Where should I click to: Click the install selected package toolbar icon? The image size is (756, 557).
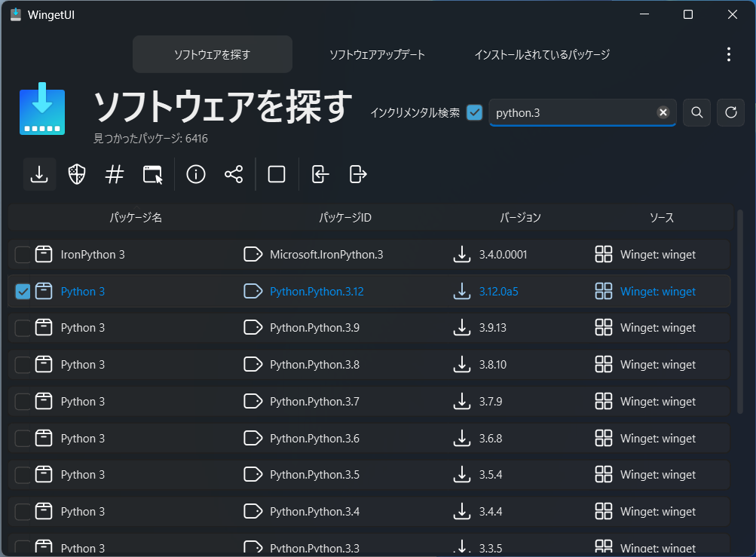click(39, 174)
